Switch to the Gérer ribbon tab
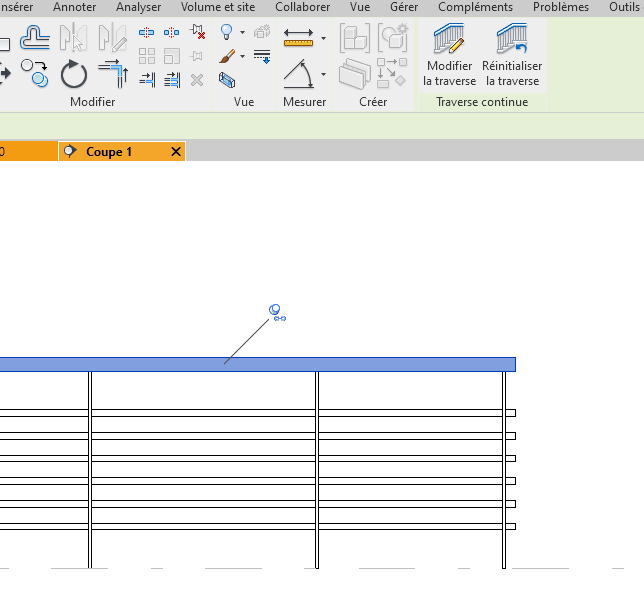The image size is (644, 611). 404,7
